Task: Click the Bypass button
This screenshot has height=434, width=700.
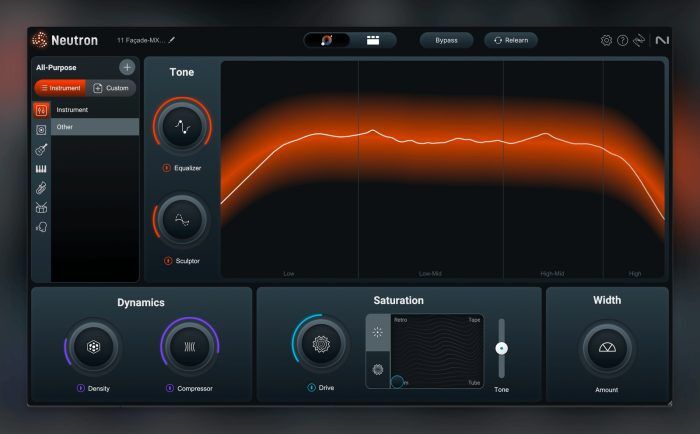Action: point(446,41)
